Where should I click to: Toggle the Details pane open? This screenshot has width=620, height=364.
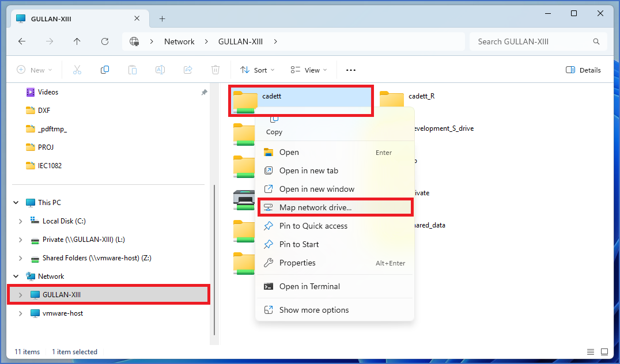(x=583, y=70)
